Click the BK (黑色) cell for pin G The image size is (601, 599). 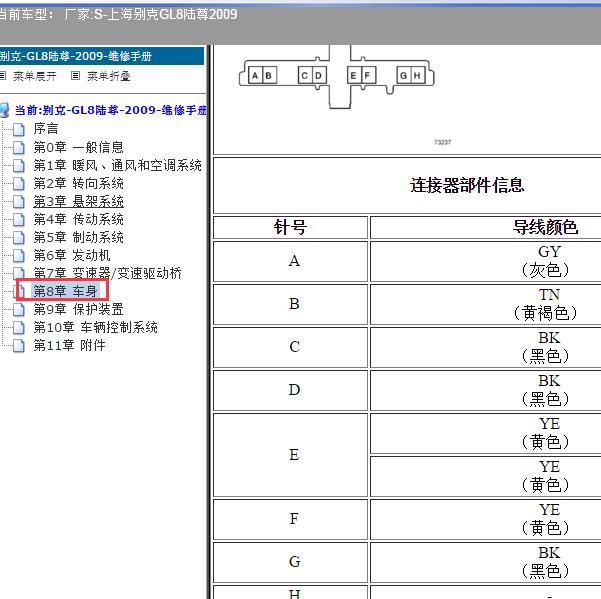tap(486, 562)
